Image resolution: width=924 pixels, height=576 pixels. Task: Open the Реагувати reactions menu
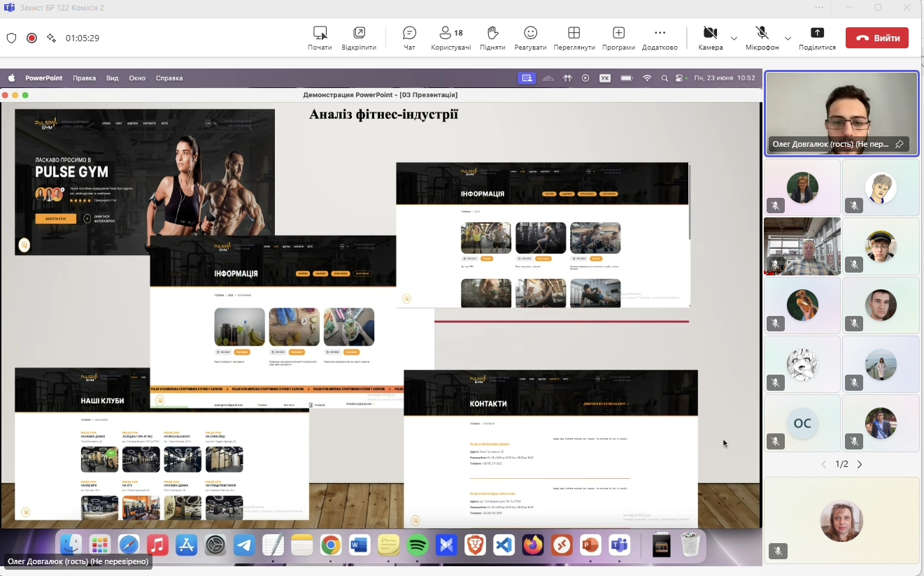pos(530,38)
